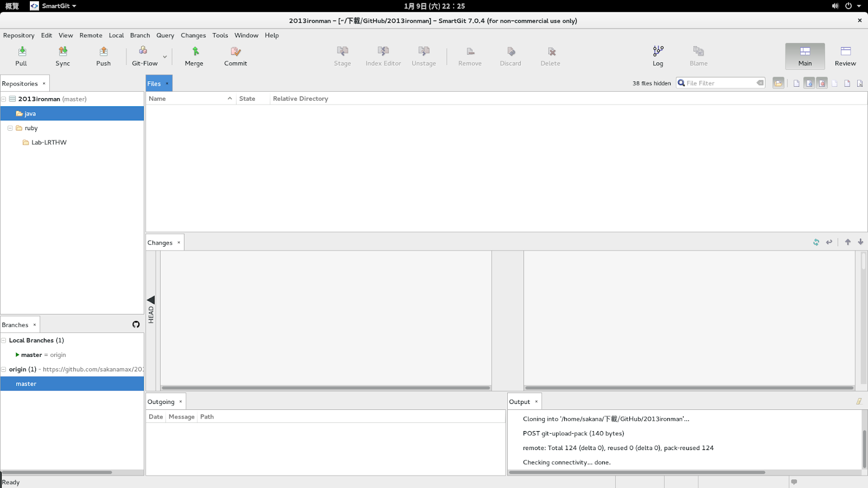This screenshot has width=868, height=488.
Task: Click the Discard toolbar icon
Action: tap(510, 56)
